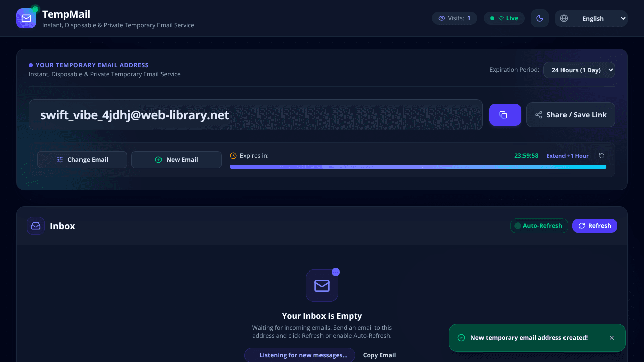The height and width of the screenshot is (362, 644).
Task: Click the green checkmark icon in the notification
Action: click(x=461, y=338)
